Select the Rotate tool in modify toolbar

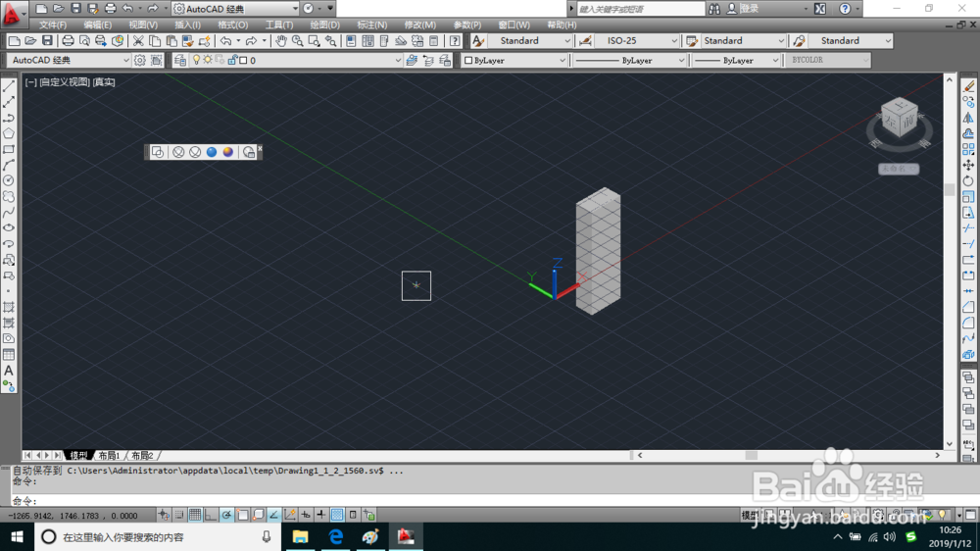968,180
